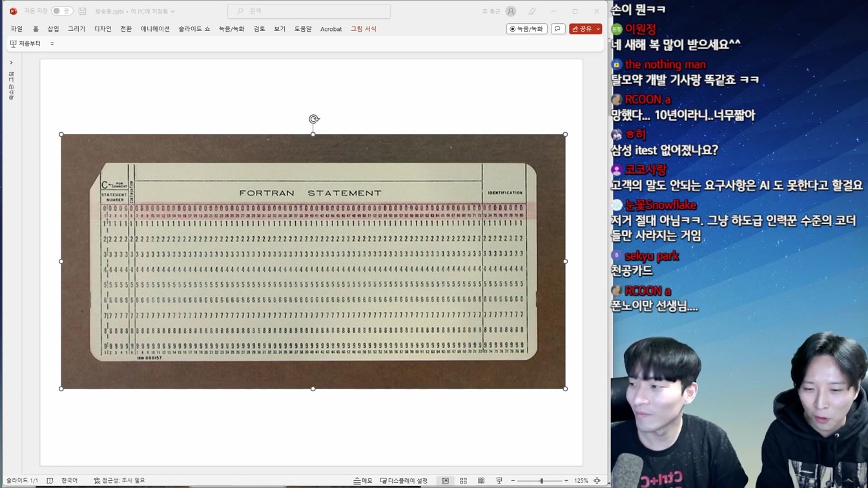Switch to Slide Sorter view icon
The height and width of the screenshot is (488, 868).
coord(463,481)
